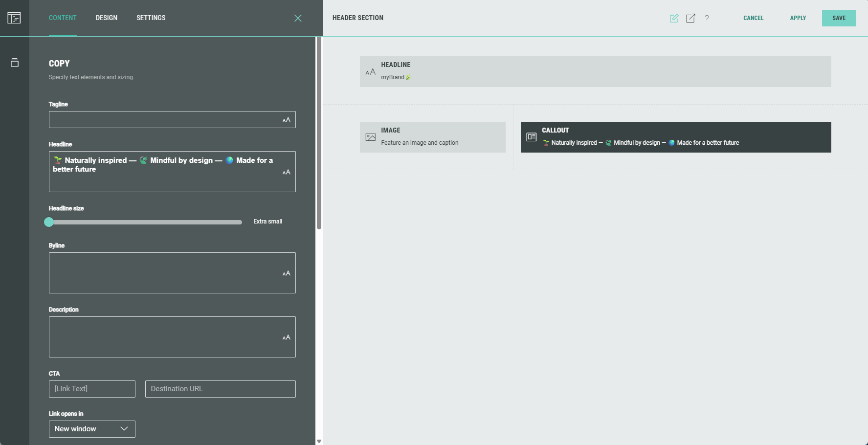Screen dimensions: 868x445
Task: Click the Destination URL input field
Action: [x=220, y=389]
